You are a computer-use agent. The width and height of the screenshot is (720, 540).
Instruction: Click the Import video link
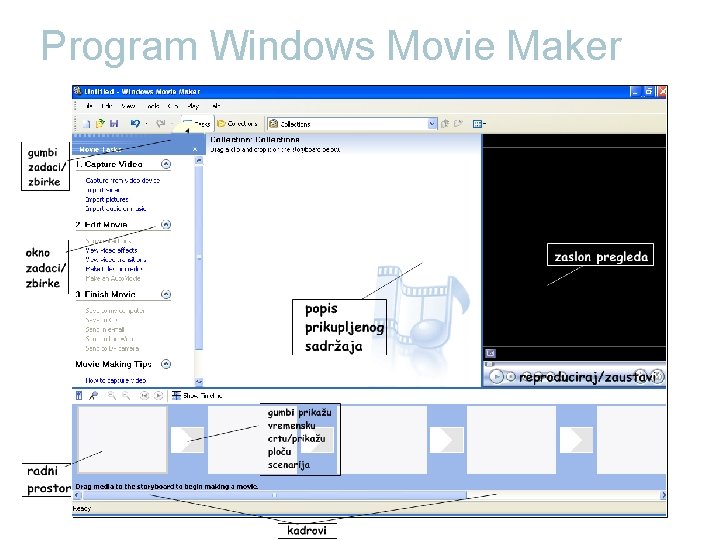coord(103,190)
